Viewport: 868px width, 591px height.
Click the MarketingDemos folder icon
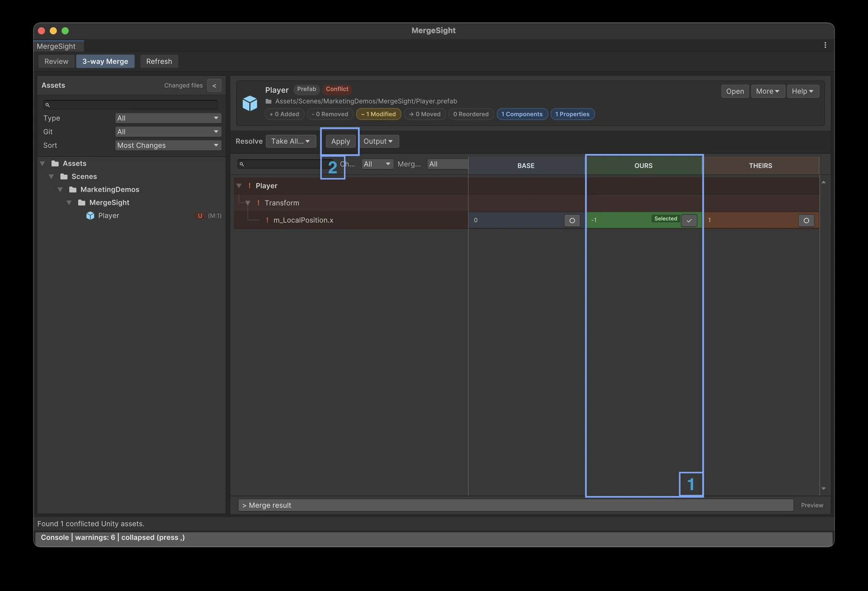(x=73, y=190)
